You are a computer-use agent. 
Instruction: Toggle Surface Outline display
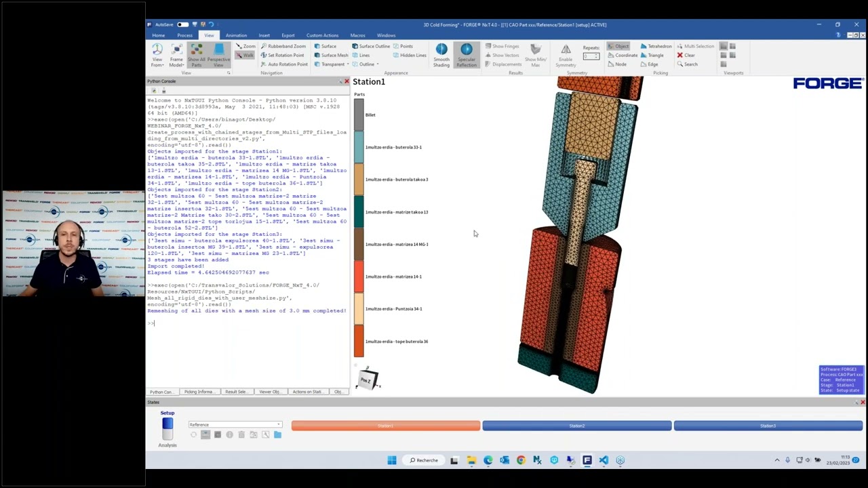pyautogui.click(x=370, y=46)
